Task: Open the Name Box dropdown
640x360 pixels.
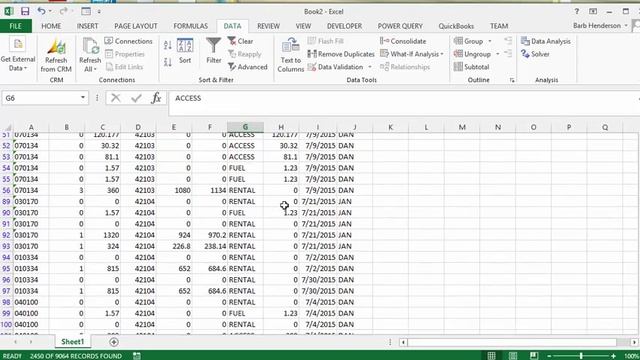Action: click(x=83, y=98)
